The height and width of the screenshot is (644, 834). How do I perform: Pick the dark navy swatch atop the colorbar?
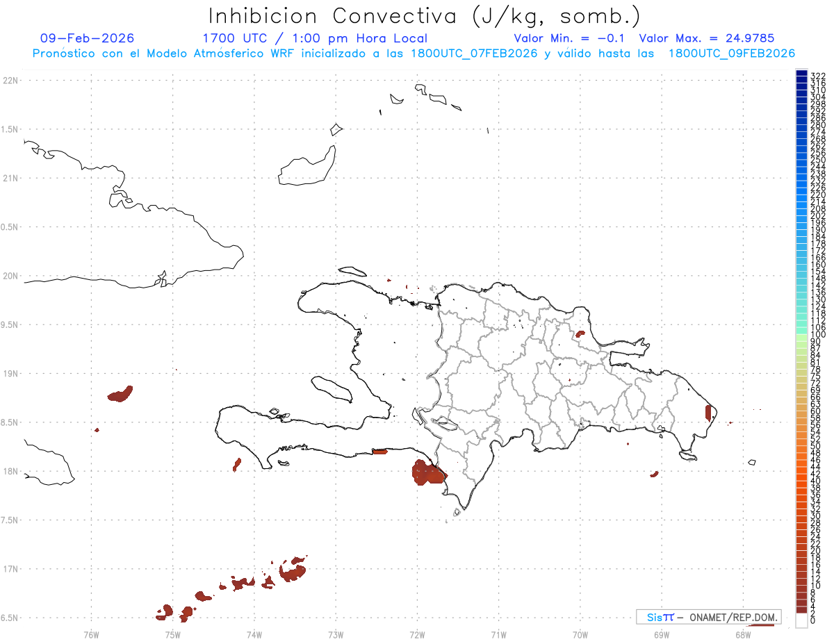[801, 74]
